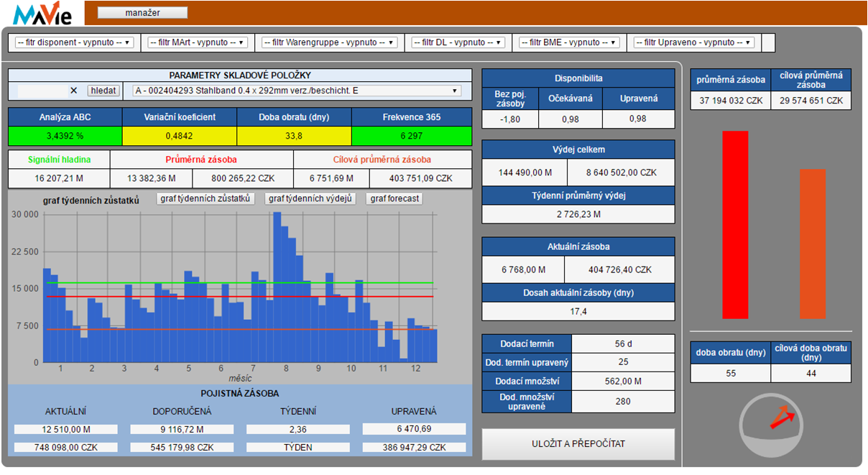The height and width of the screenshot is (475, 868).
Task: Select the 403 751,09 CZK cell
Action: 420,178
